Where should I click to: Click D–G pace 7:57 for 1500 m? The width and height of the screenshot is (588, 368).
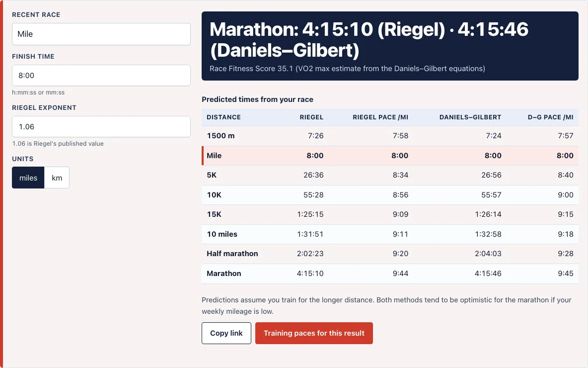coord(566,136)
